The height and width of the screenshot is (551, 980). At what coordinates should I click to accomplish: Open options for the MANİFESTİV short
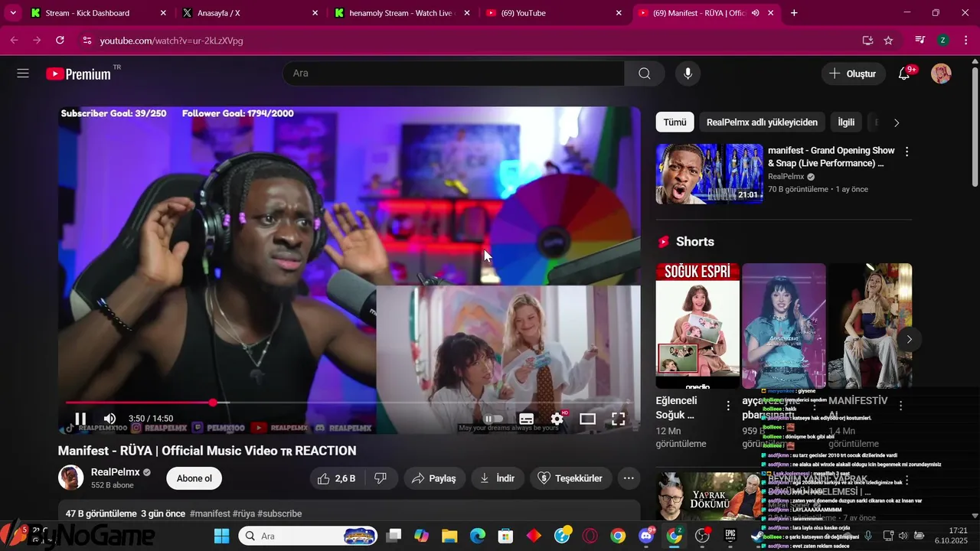(x=900, y=406)
